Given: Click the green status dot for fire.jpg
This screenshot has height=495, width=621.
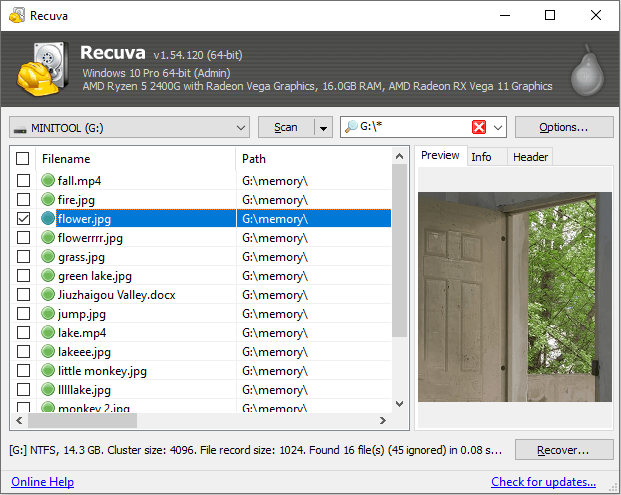Looking at the screenshot, I should coord(48,200).
